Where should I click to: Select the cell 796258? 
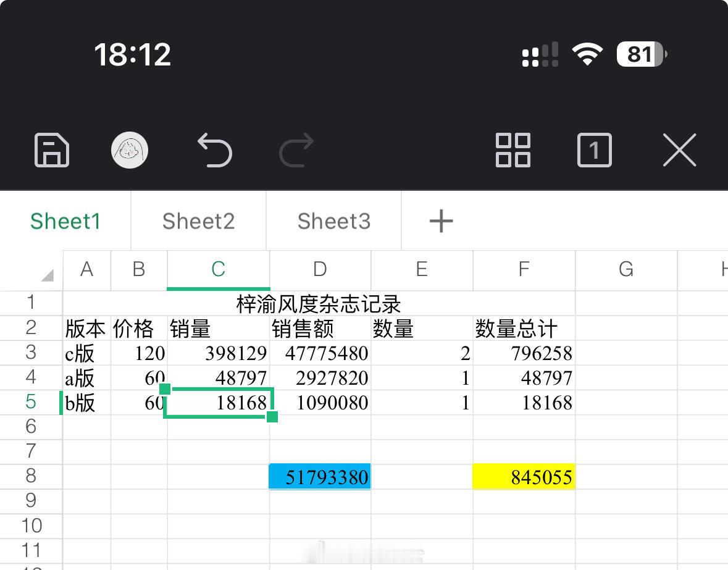[x=524, y=353]
